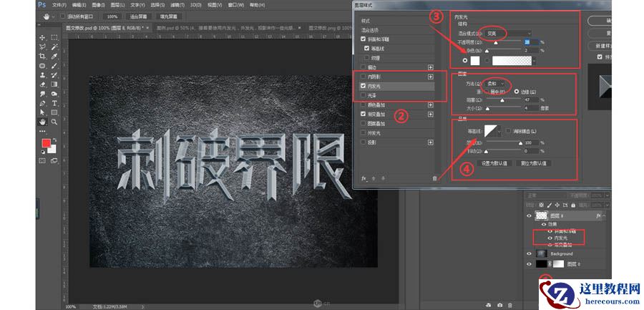Viewport: 644px width, 310px height.
Task: Click the opacity slider handle
Action: point(495,42)
